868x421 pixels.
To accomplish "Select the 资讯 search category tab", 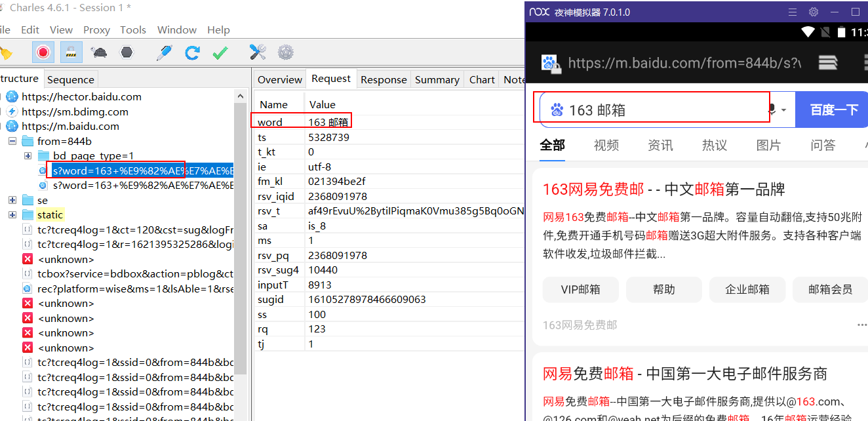I will tap(660, 145).
